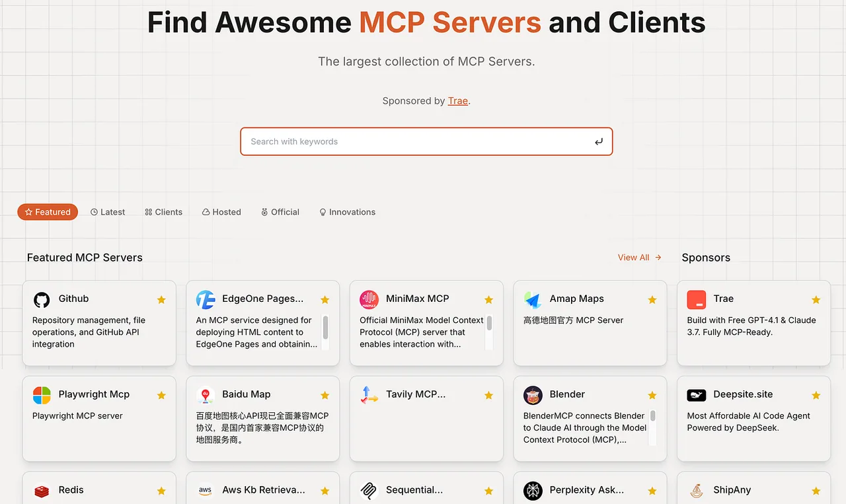Click the star on EdgeOne Pages card
The width and height of the screenshot is (846, 504).
coord(325,300)
